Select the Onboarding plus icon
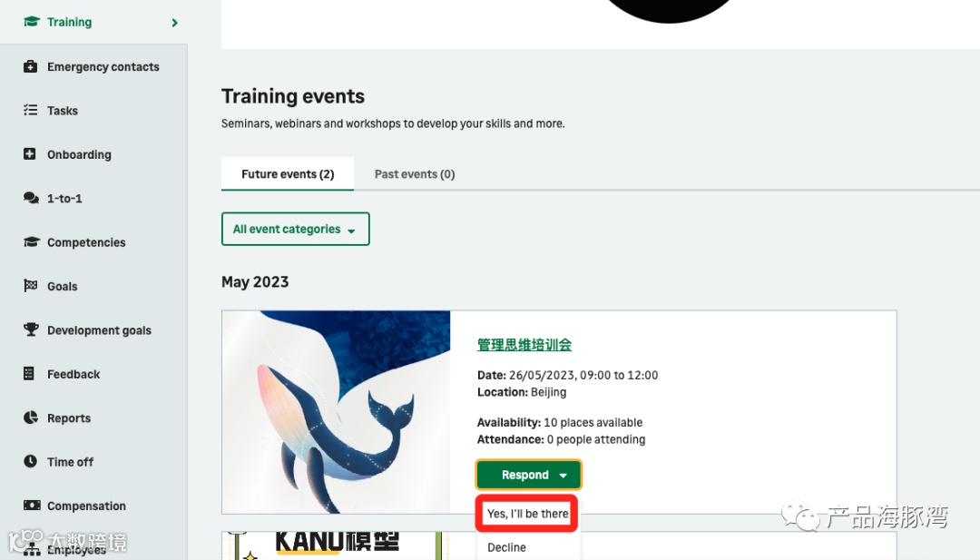The image size is (980, 560). 29,153
